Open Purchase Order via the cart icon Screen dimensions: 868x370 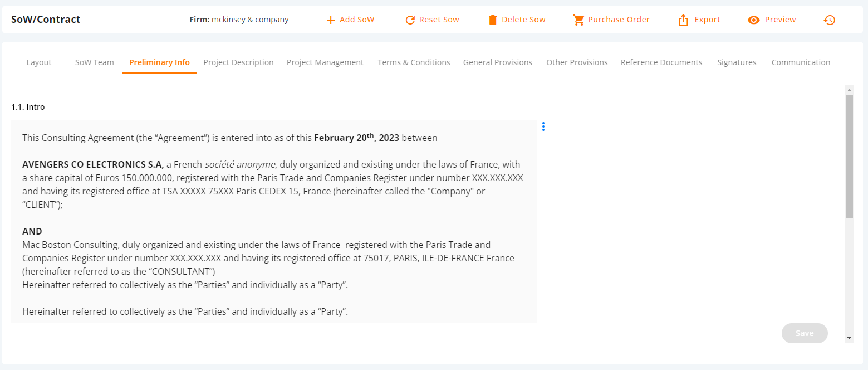pyautogui.click(x=578, y=20)
